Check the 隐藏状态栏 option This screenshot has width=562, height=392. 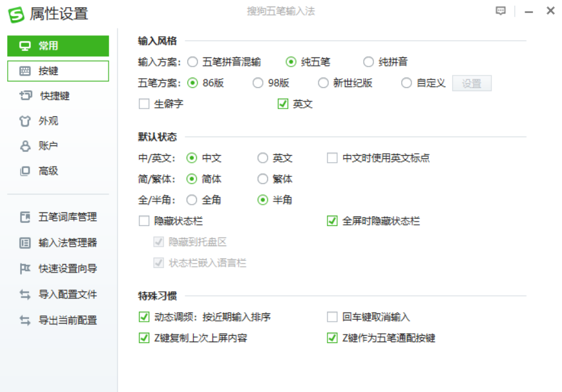pos(144,221)
